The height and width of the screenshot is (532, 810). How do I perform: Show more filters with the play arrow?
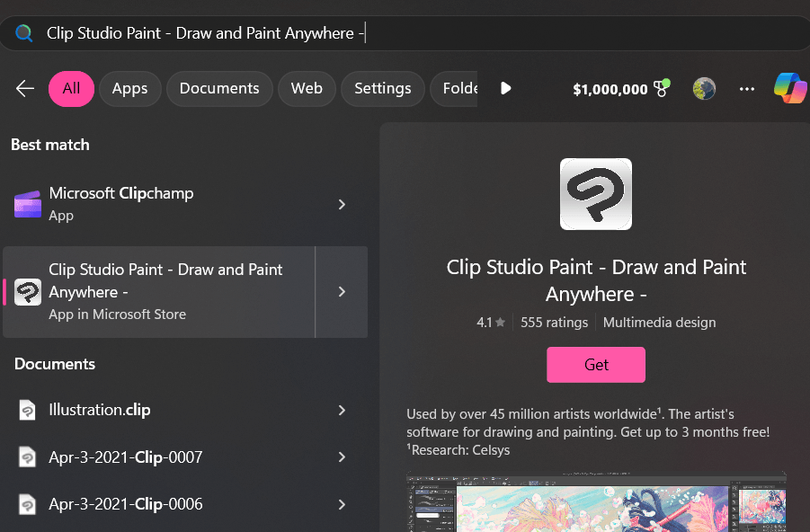click(x=506, y=88)
